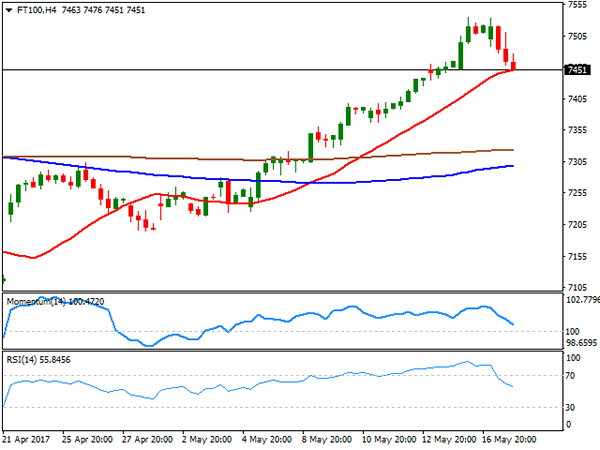Click the 7555 price scale label

577,5
